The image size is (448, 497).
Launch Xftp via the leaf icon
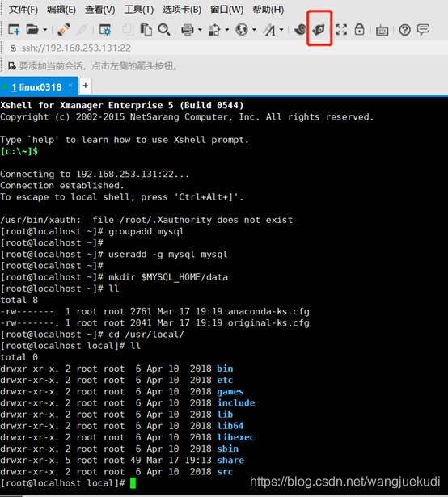pos(319,29)
